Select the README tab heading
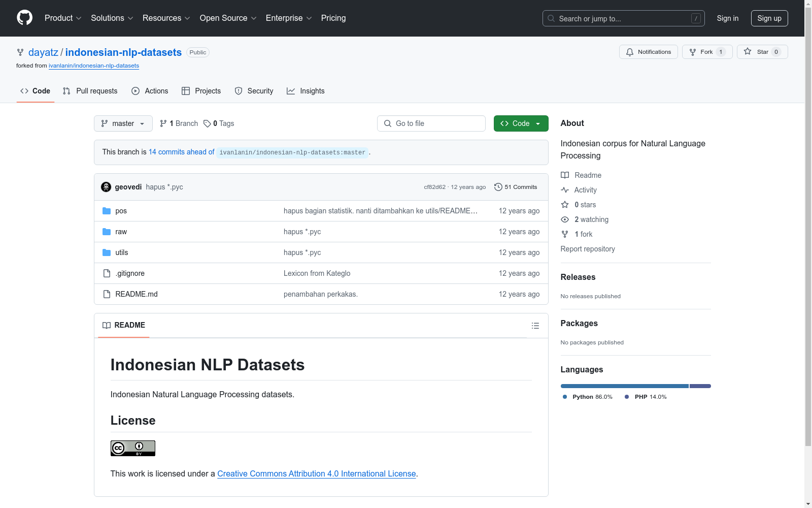This screenshot has width=812, height=508. coord(124,325)
